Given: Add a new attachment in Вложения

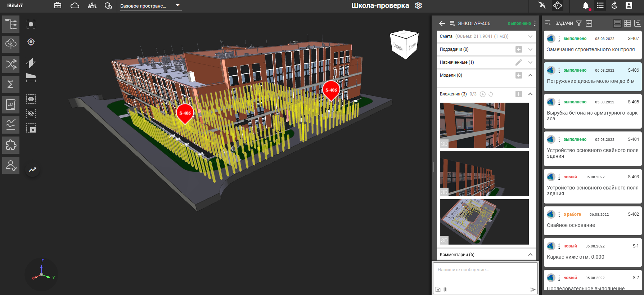Looking at the screenshot, I should pos(519,94).
